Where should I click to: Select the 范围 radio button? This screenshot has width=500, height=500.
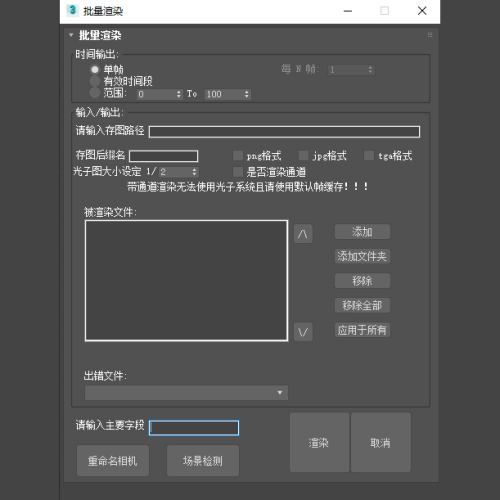click(x=95, y=92)
